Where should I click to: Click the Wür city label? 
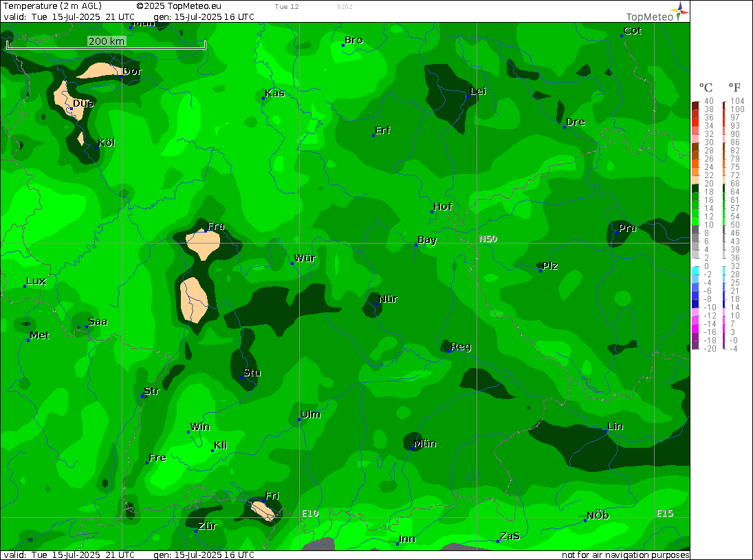coord(305,258)
